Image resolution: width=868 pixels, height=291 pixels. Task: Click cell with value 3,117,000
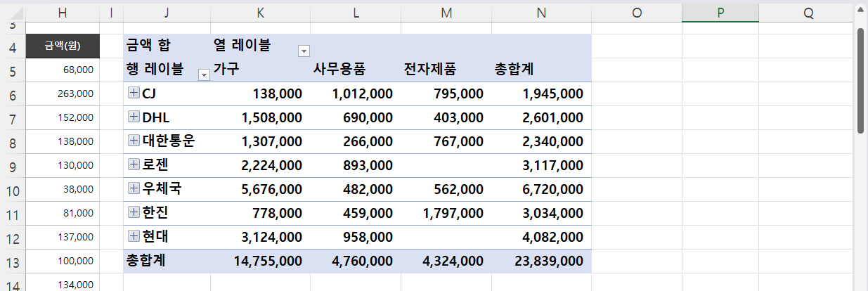541,165
